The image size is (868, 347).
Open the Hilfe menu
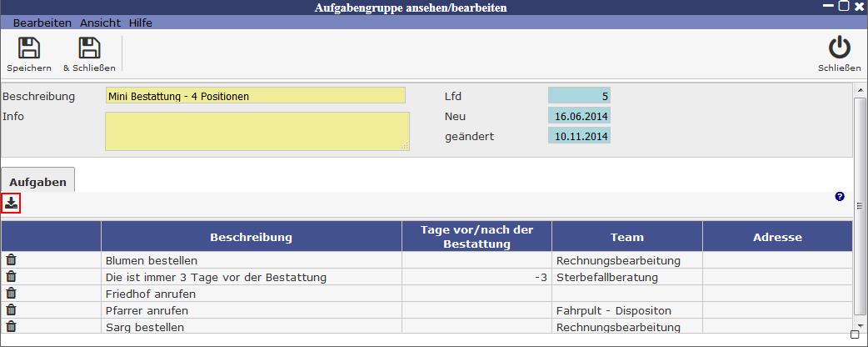(140, 23)
